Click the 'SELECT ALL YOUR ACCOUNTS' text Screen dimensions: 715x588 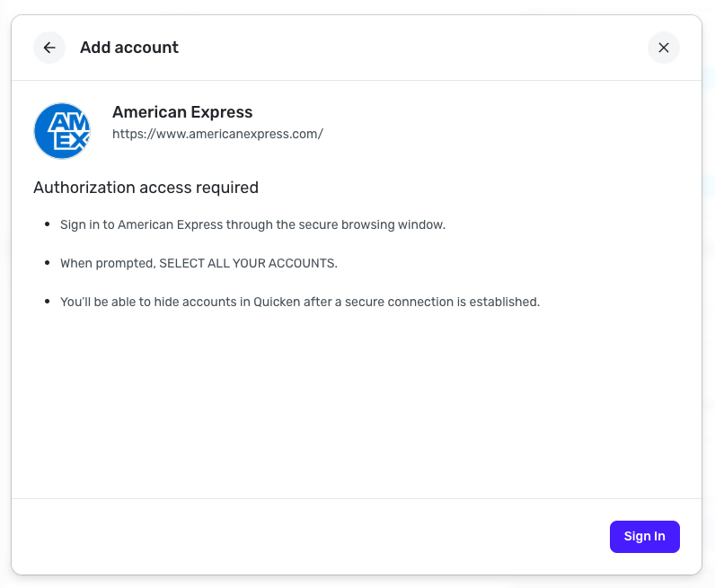pyautogui.click(x=248, y=263)
